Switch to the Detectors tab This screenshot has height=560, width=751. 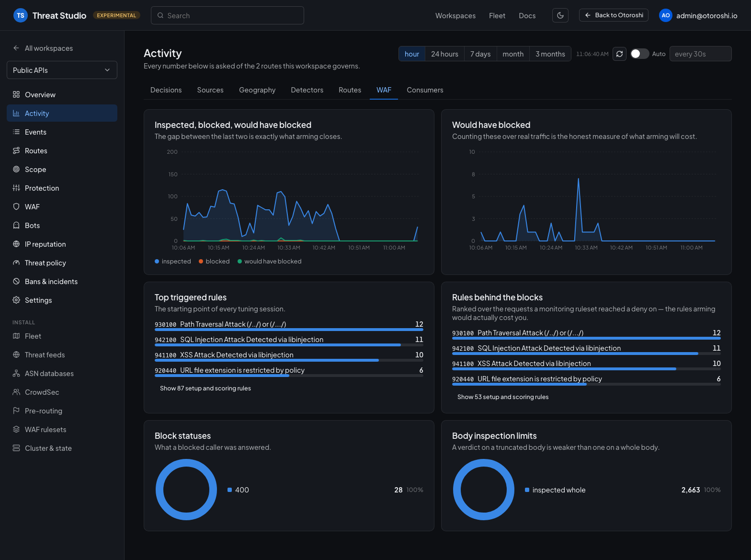(x=307, y=90)
